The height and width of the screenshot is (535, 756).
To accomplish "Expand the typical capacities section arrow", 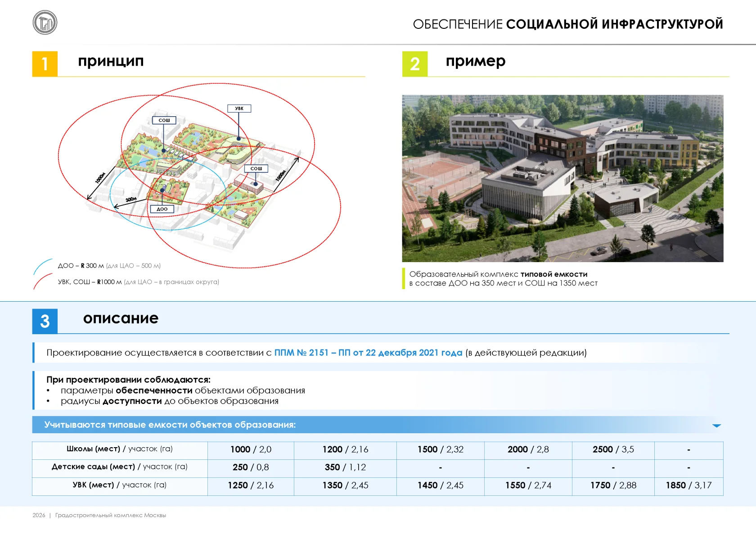I will click(716, 425).
